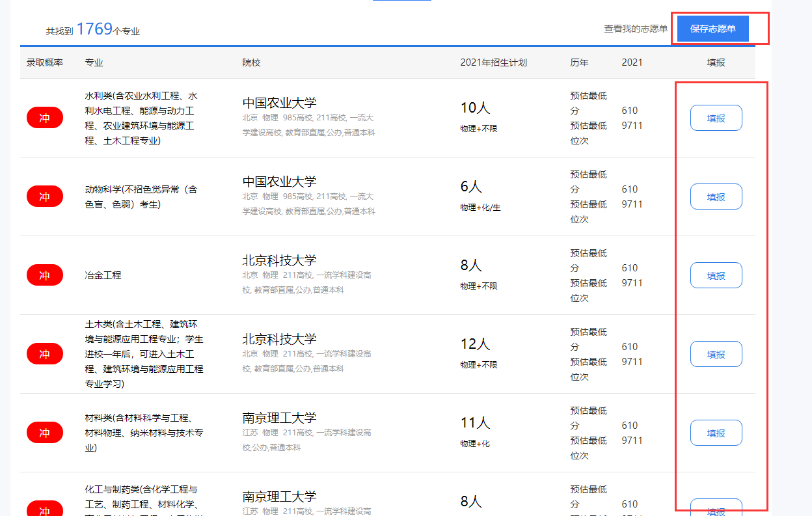Click the 2021年招生计划 column header

(x=494, y=62)
